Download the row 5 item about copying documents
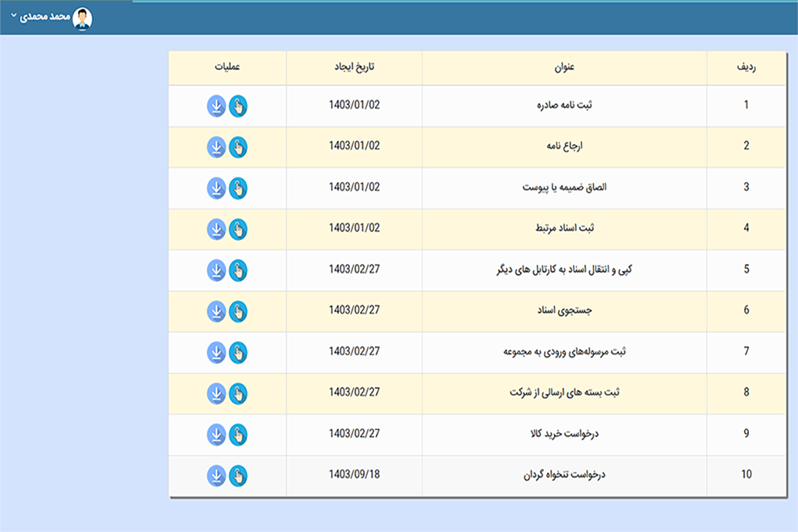This screenshot has width=798, height=532. coord(216,270)
